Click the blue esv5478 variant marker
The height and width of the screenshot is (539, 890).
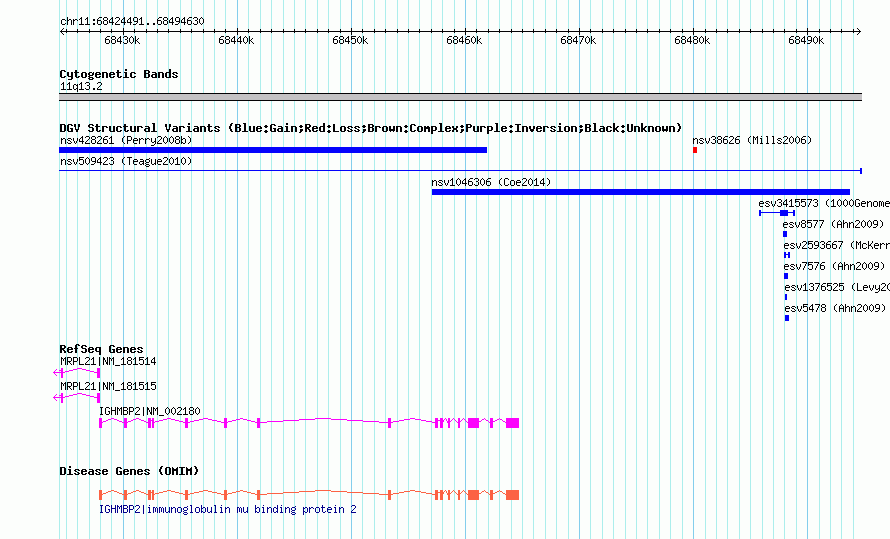[787, 318]
